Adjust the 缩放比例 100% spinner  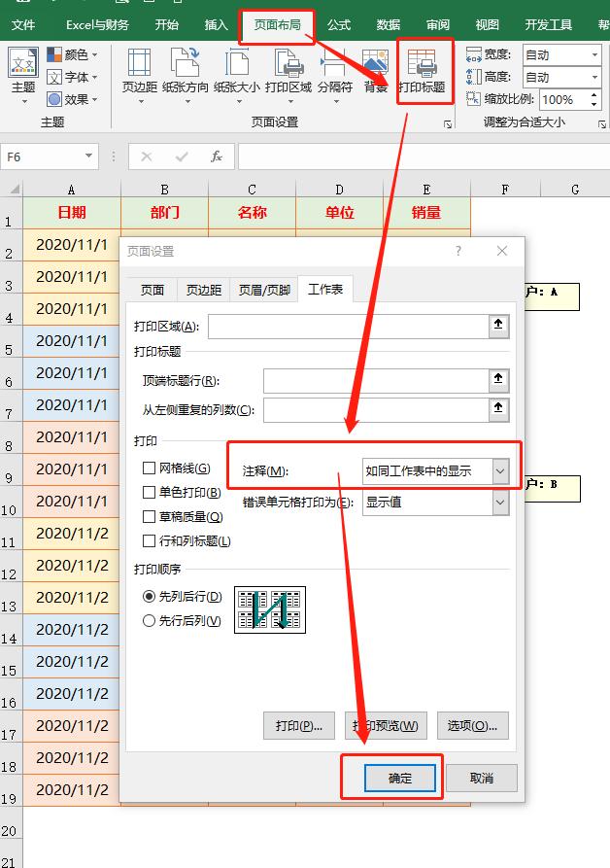click(x=593, y=100)
